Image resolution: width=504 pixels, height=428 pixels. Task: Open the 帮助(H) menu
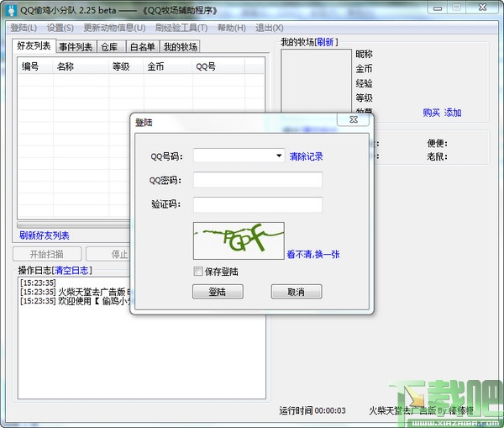tap(232, 28)
